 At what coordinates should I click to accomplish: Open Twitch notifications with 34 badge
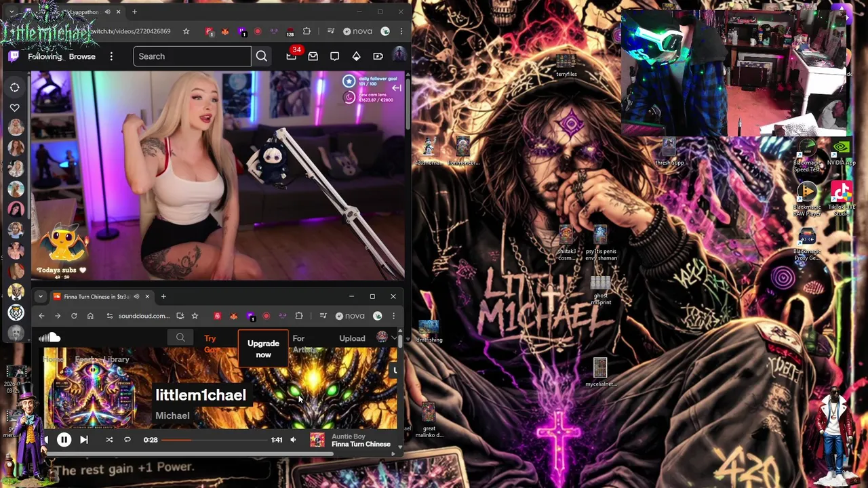click(292, 55)
